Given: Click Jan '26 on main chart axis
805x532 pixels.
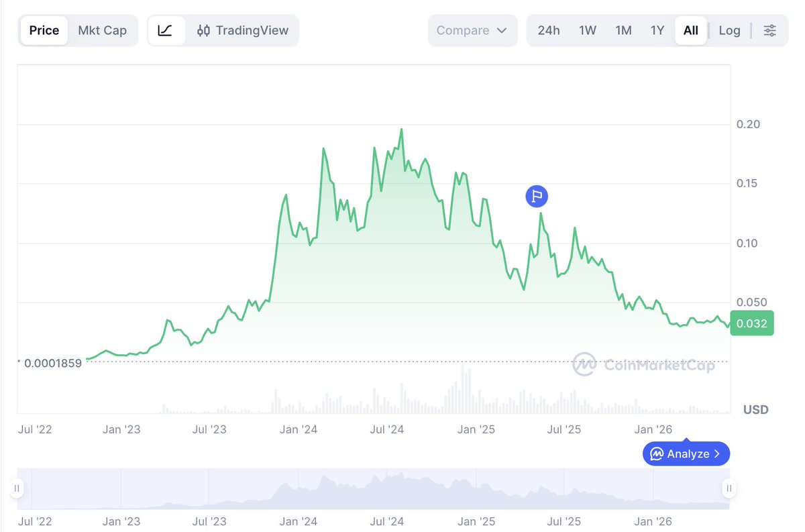Looking at the screenshot, I should (x=653, y=429).
